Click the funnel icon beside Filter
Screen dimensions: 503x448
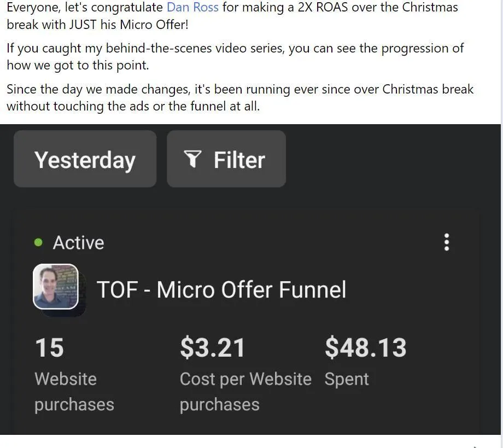(x=192, y=160)
